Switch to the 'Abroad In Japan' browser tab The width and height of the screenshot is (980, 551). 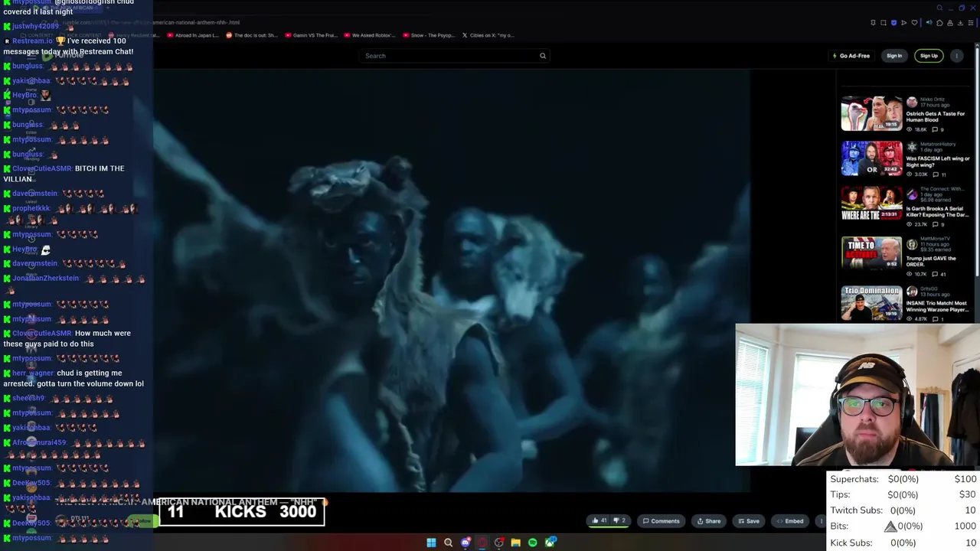tap(193, 35)
